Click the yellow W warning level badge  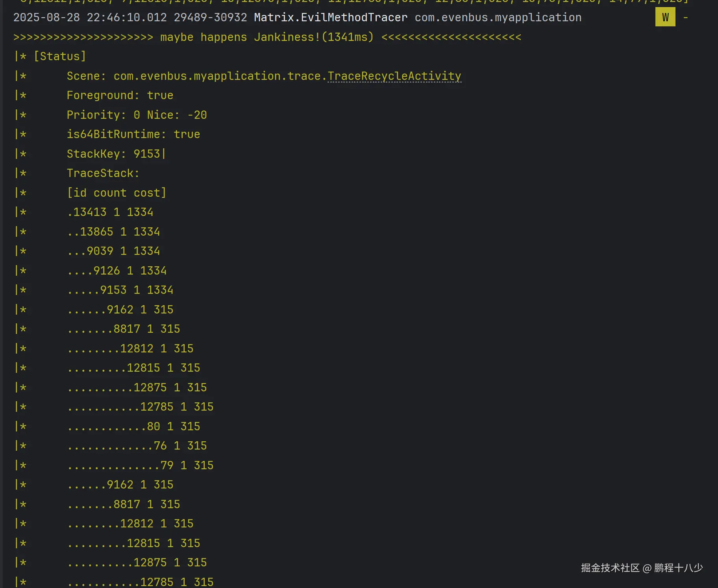pyautogui.click(x=665, y=17)
